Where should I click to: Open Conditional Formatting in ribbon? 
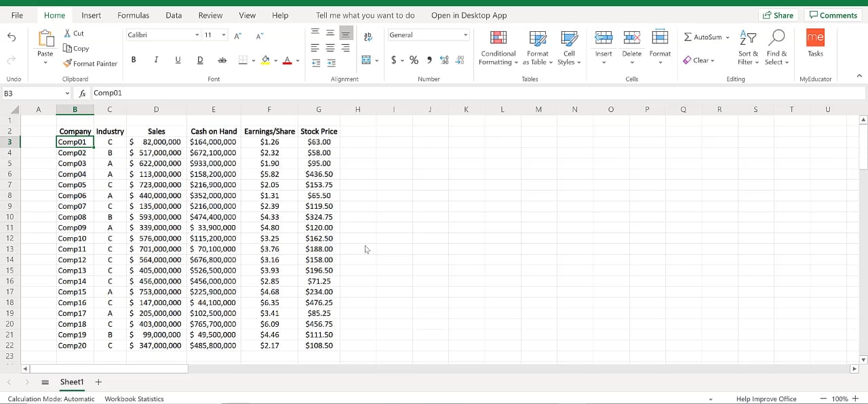(498, 47)
